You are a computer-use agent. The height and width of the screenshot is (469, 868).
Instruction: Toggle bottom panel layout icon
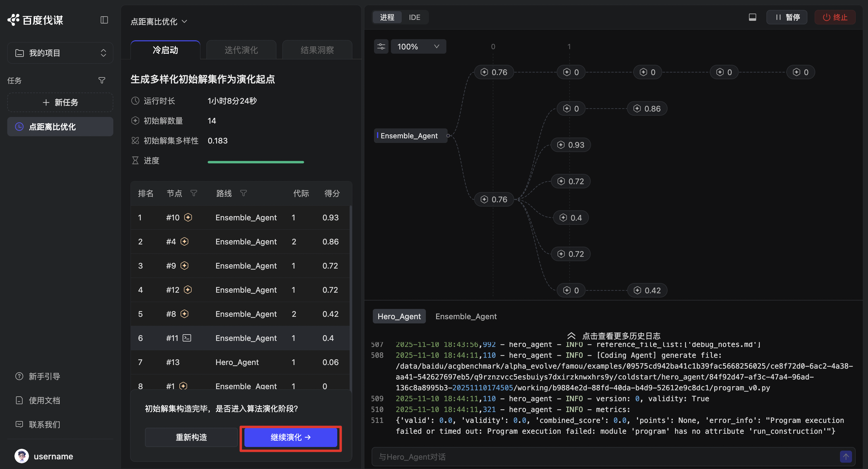pyautogui.click(x=752, y=17)
